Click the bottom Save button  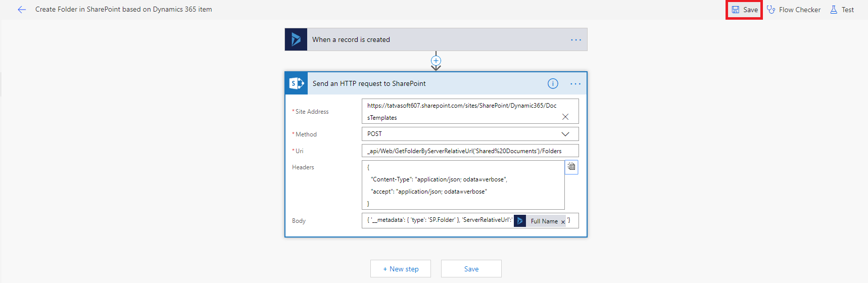coord(471,269)
